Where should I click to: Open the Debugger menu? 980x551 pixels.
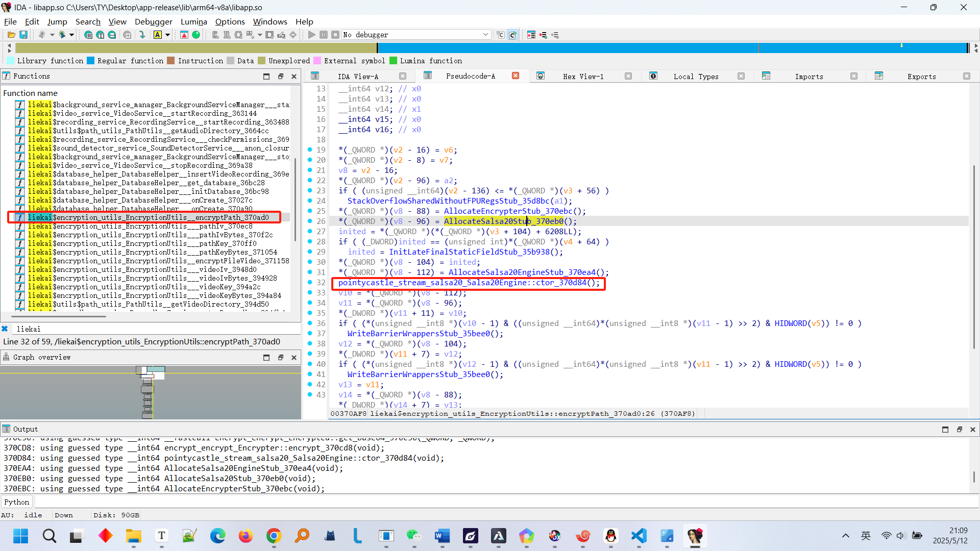point(153,21)
